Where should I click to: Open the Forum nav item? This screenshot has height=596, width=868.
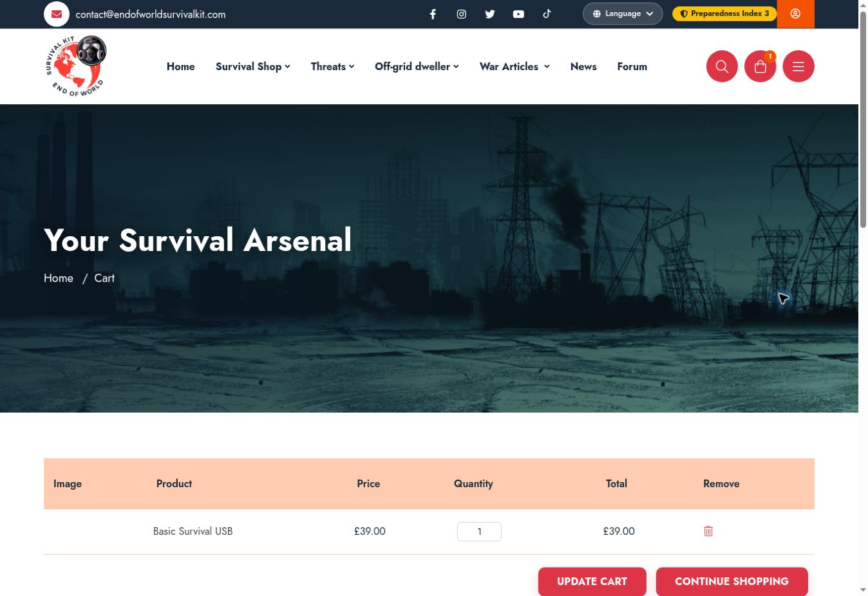pyautogui.click(x=632, y=66)
